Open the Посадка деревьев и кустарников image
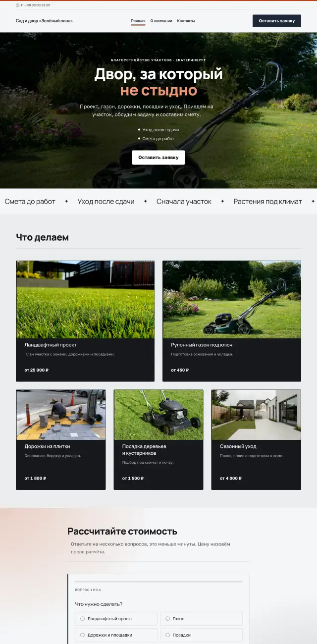 tap(158, 415)
